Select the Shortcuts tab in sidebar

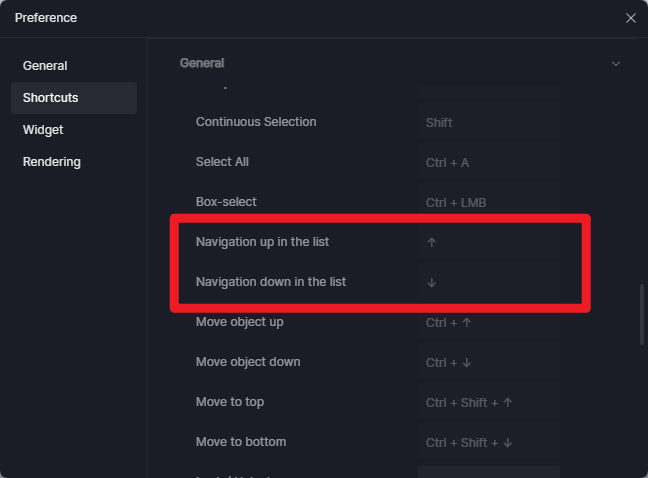click(x=74, y=98)
